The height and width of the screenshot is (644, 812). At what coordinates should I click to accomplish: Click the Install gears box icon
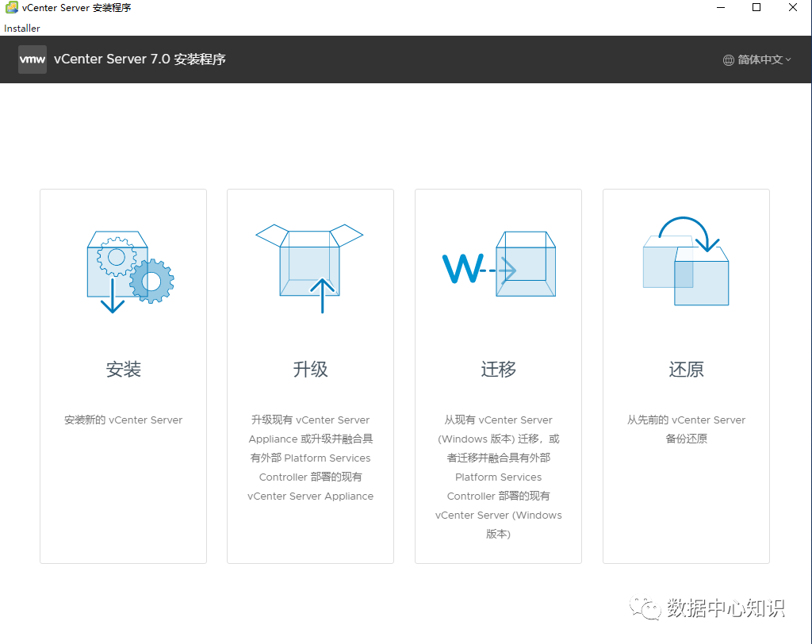[x=131, y=271]
